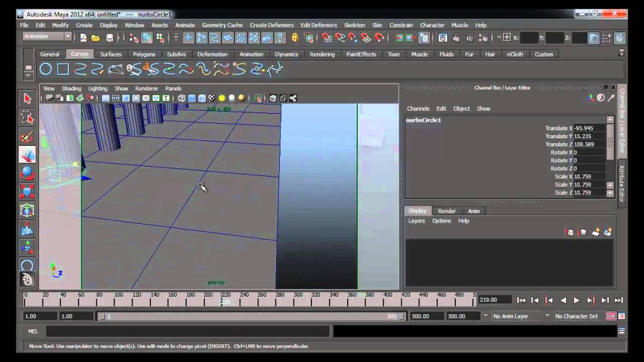Go to start of playback range
This screenshot has width=644, height=362.
(x=521, y=300)
